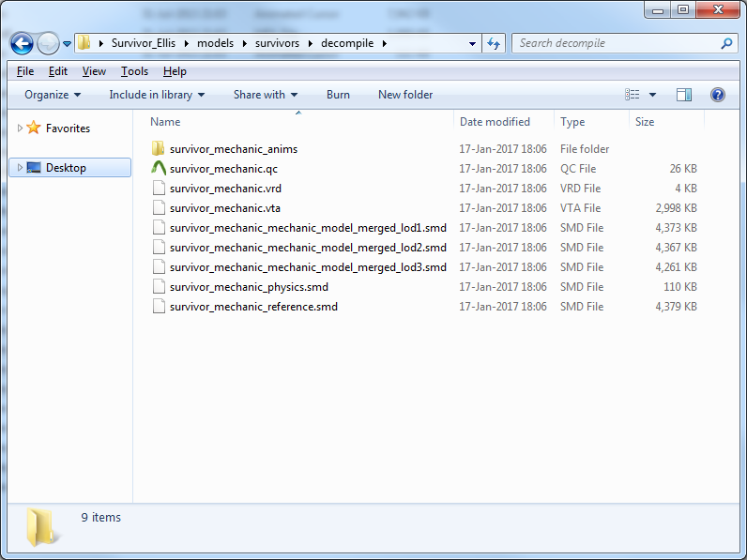Open the Share with dropdown
Screen dimensions: 747x560
pyautogui.click(x=266, y=95)
